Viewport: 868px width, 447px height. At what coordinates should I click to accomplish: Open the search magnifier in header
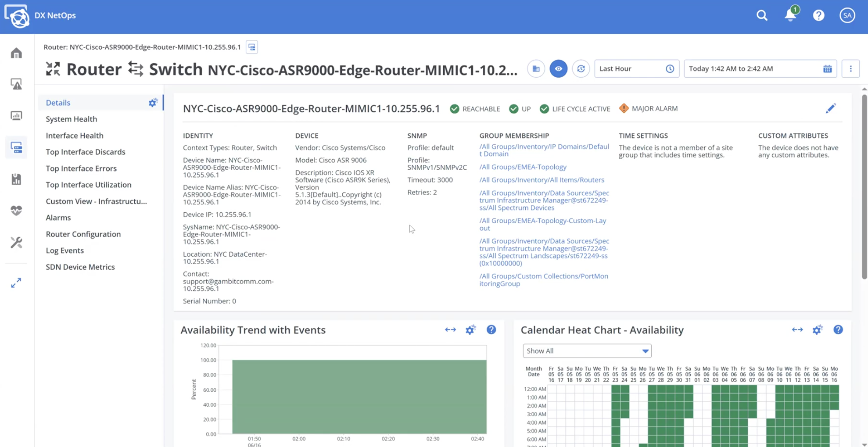pyautogui.click(x=762, y=15)
